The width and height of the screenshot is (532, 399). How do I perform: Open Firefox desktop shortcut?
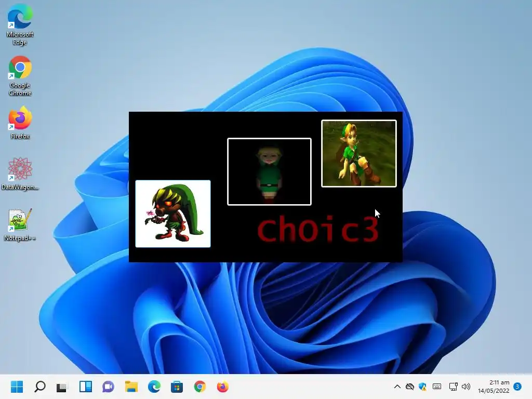tap(20, 123)
